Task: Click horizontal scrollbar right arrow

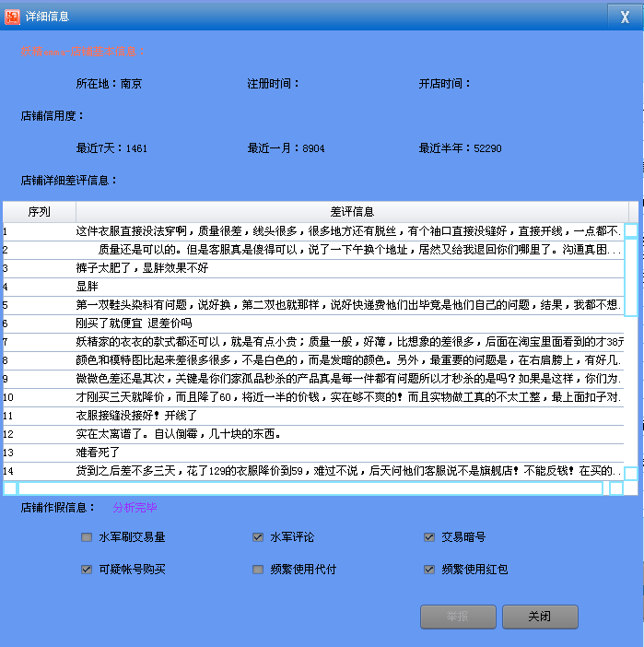Action: coord(616,488)
